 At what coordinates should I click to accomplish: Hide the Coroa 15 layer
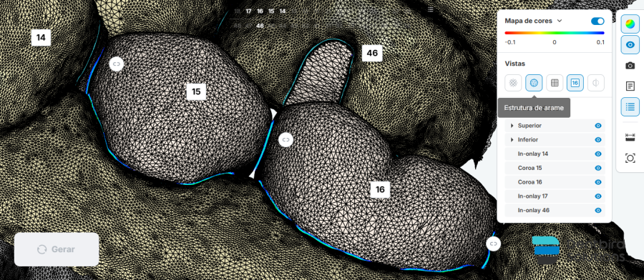pyautogui.click(x=598, y=168)
